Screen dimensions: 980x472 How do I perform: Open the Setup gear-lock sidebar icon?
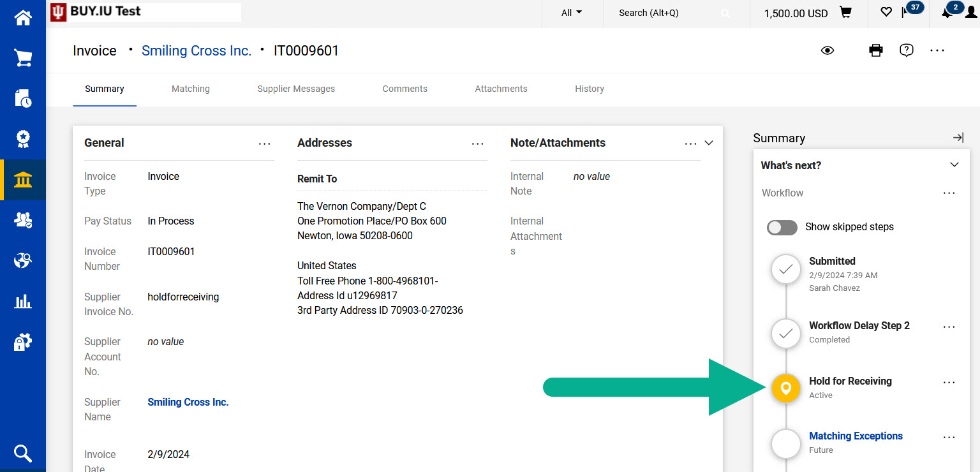23,342
